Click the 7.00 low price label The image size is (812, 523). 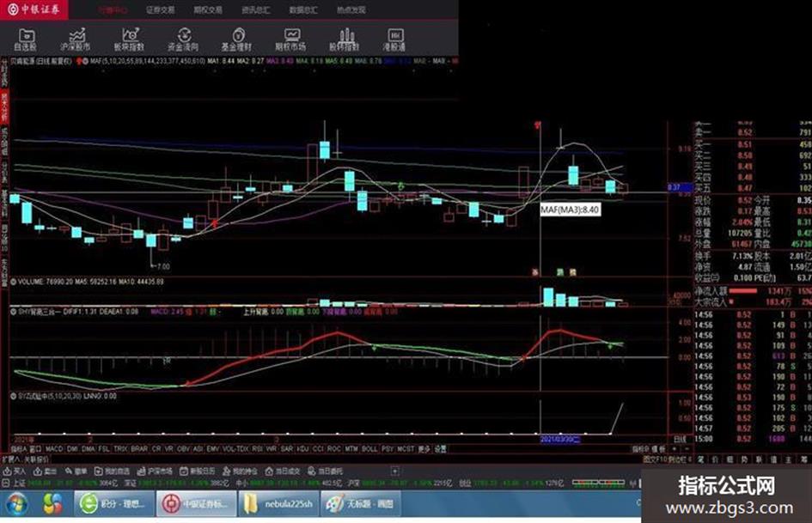tap(162, 267)
